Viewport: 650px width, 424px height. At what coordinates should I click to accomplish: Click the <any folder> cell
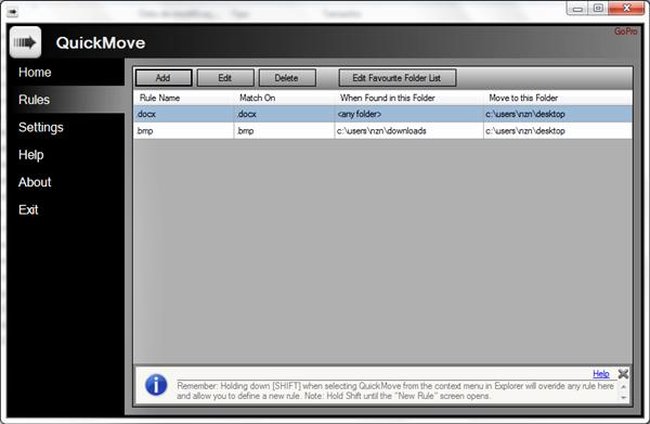(x=409, y=114)
